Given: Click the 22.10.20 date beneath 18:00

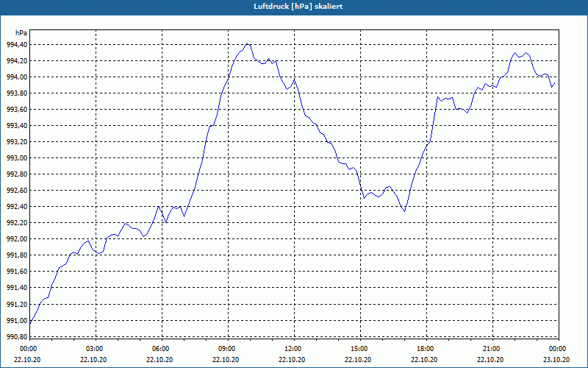Looking at the screenshot, I should (424, 359).
